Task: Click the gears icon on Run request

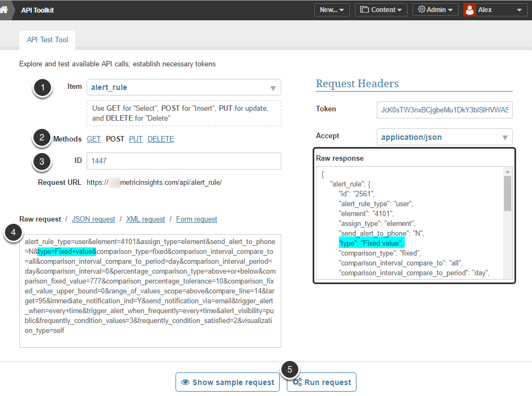Action: click(x=297, y=382)
